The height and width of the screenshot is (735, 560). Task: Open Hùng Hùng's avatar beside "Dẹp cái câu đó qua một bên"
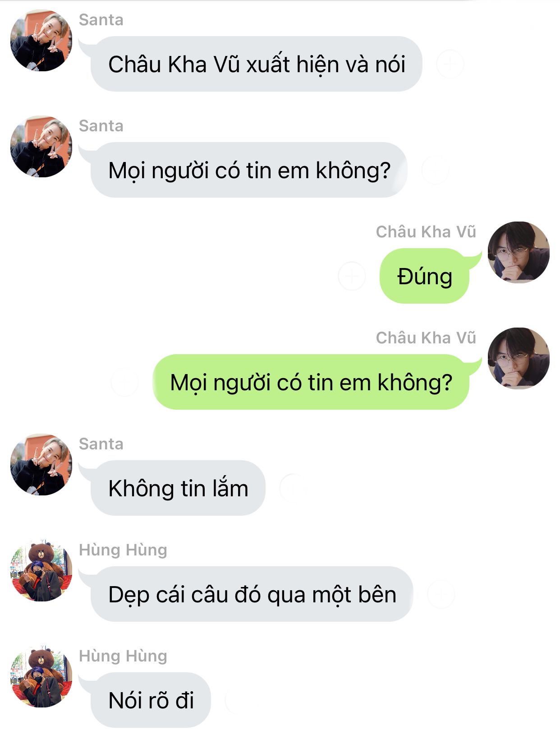tap(41, 571)
